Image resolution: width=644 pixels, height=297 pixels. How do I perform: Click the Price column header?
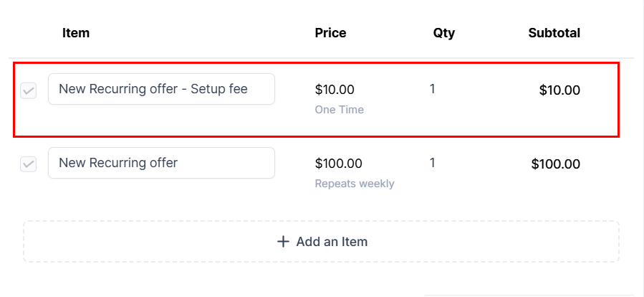click(331, 33)
